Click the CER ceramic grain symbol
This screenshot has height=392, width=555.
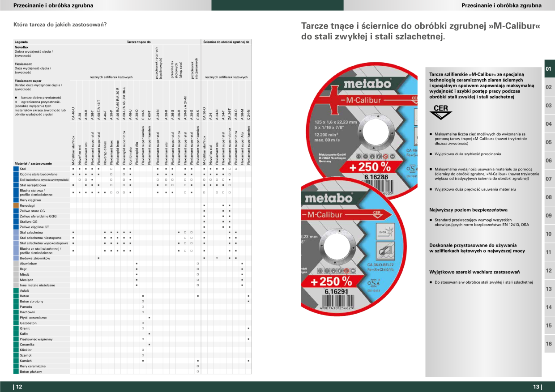[441, 112]
